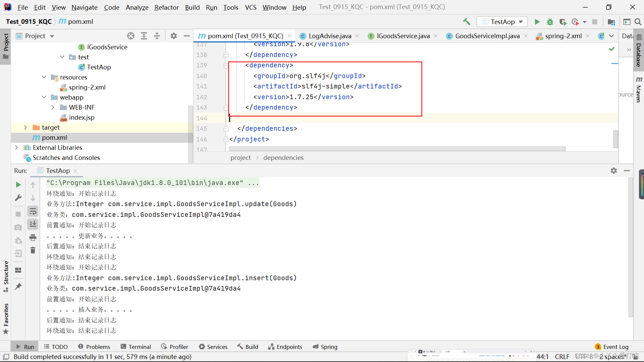The height and width of the screenshot is (362, 644).
Task: Open Project panel settings gear
Action: [x=173, y=36]
